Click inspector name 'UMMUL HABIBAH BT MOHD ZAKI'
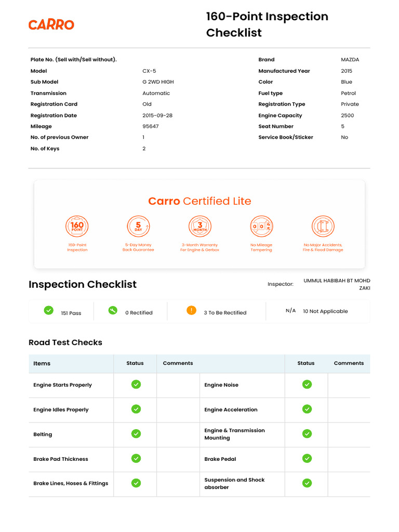This screenshot has height=532, width=399. point(337,284)
